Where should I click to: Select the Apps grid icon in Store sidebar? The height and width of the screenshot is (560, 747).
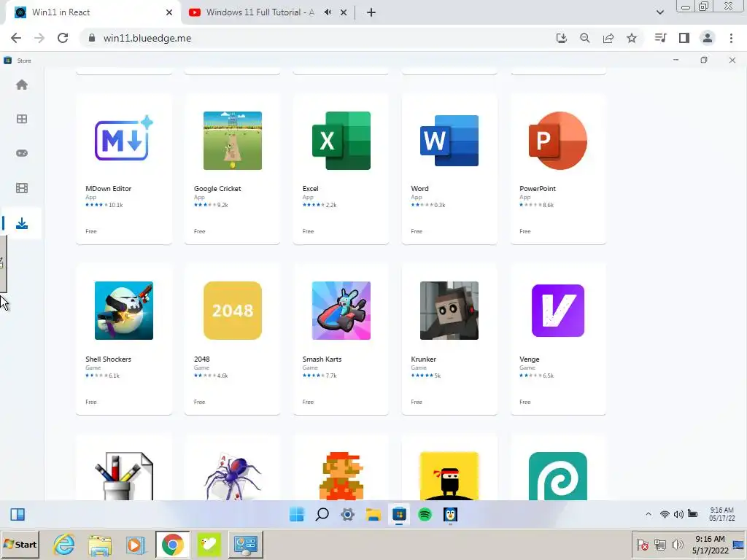22,119
